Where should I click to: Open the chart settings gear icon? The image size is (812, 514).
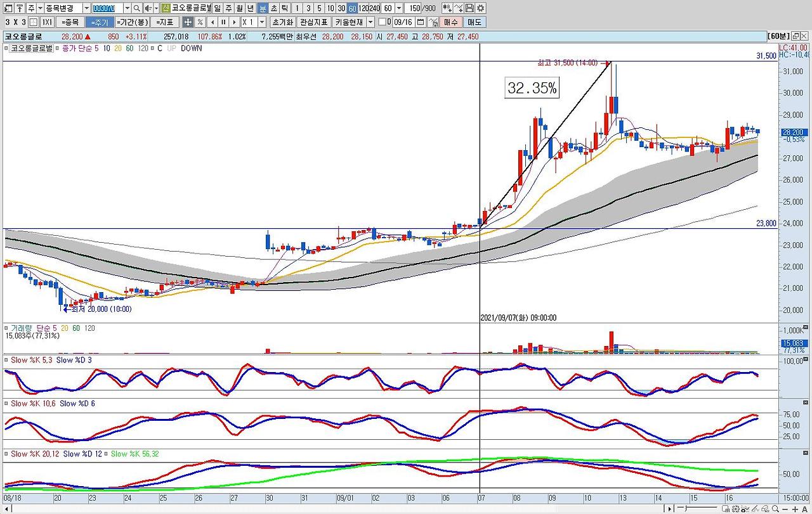pyautogui.click(x=480, y=8)
